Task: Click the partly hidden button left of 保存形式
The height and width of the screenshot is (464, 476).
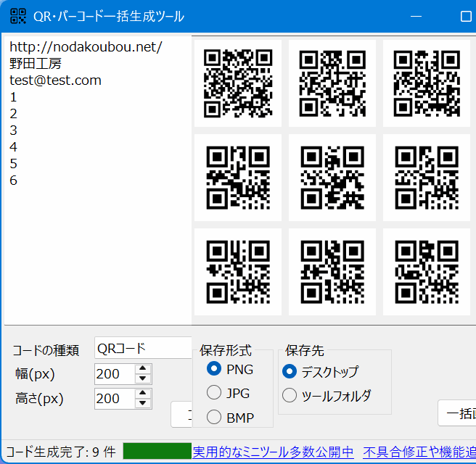Action: click(x=181, y=415)
